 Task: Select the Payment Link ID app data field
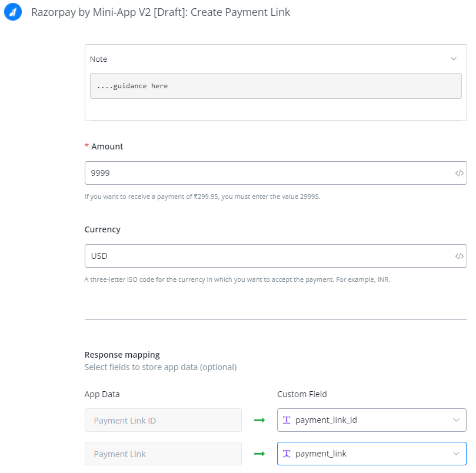163,420
